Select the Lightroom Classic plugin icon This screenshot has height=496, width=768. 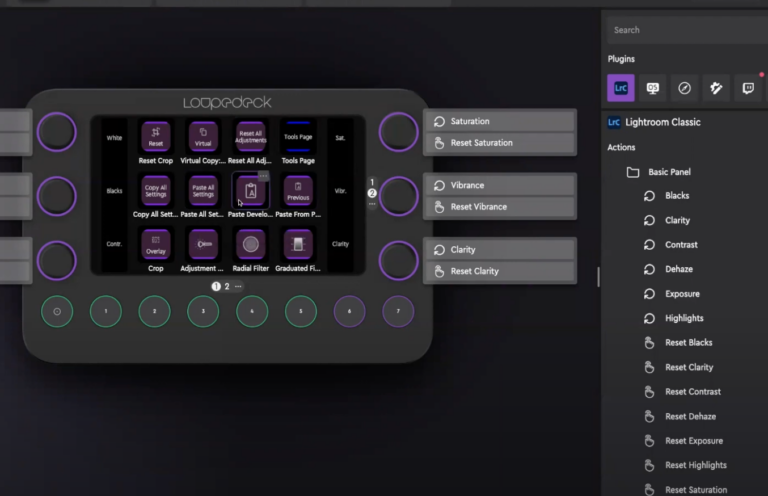click(621, 88)
